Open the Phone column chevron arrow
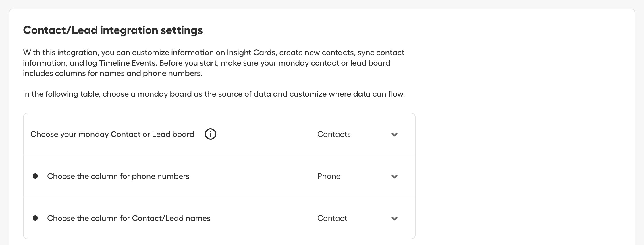Image resolution: width=644 pixels, height=245 pixels. (x=394, y=176)
